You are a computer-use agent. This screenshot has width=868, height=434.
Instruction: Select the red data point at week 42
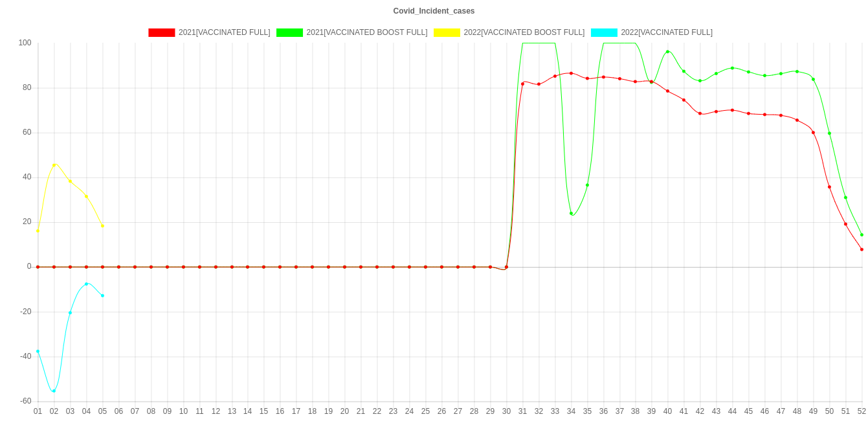700,113
